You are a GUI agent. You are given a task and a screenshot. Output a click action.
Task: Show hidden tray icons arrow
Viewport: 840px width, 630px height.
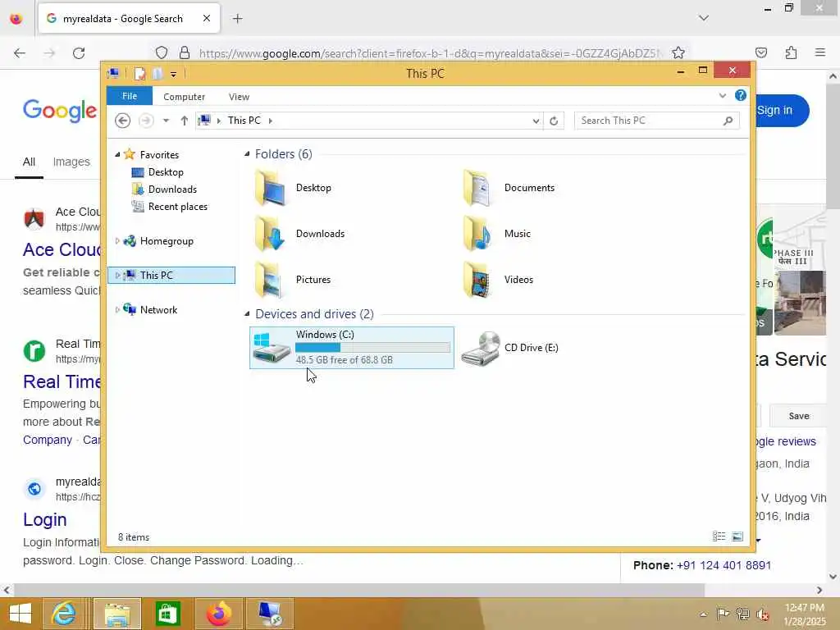pyautogui.click(x=703, y=614)
